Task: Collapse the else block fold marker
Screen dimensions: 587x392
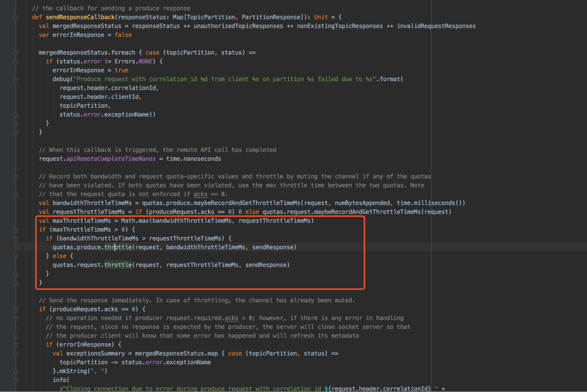Action: click(x=16, y=256)
